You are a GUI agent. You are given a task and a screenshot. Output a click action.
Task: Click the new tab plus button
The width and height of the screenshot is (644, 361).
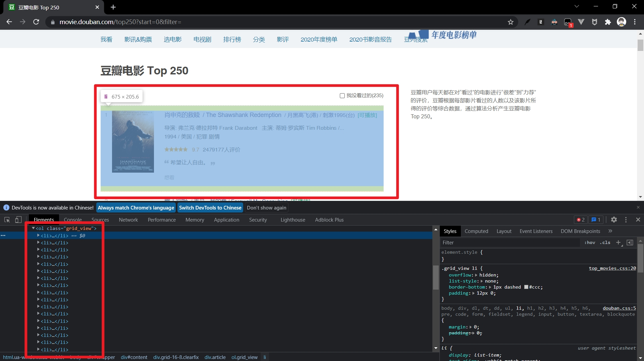[x=113, y=7]
